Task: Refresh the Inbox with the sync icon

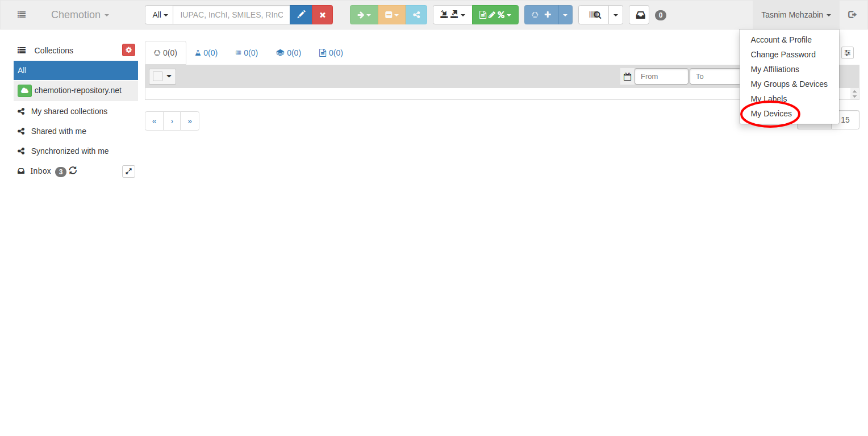Action: [x=73, y=170]
